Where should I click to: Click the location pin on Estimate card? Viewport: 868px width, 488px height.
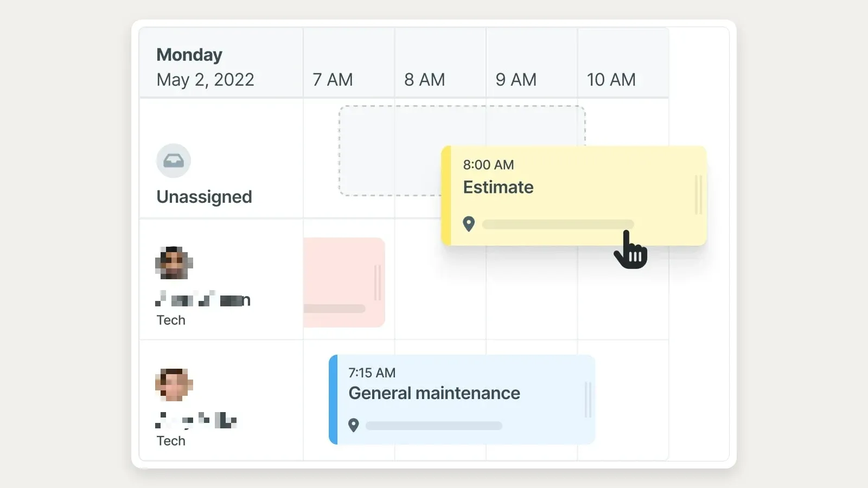pyautogui.click(x=469, y=224)
